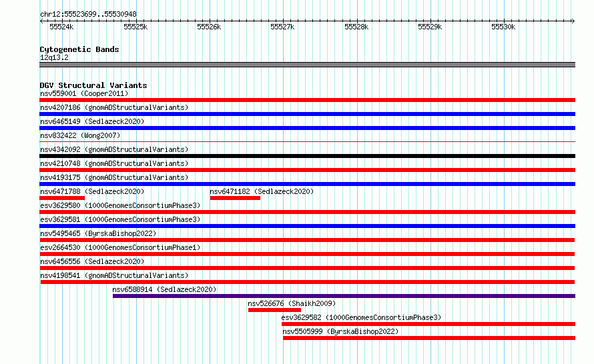This screenshot has width=594, height=364.
Task: Open variant esv3629580 1000Genomes label
Action: click(120, 205)
